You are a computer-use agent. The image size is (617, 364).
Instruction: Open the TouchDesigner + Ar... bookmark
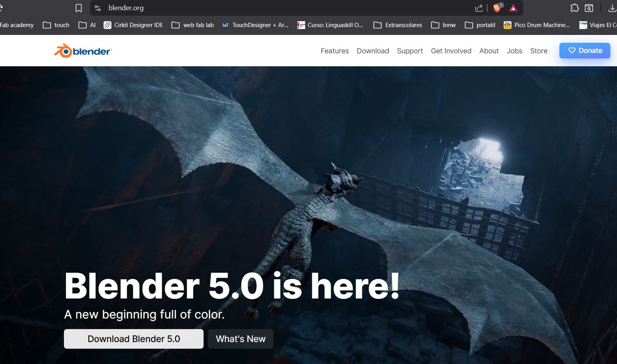point(255,25)
